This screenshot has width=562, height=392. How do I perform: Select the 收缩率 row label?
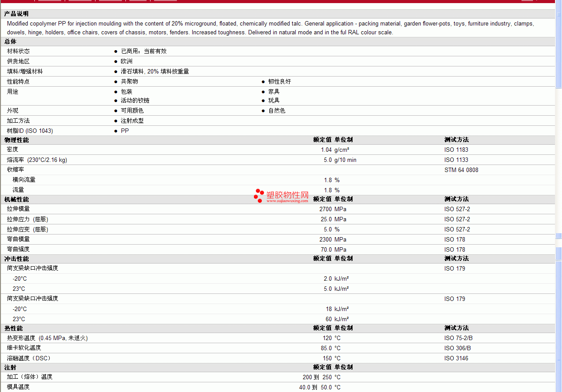(x=15, y=170)
